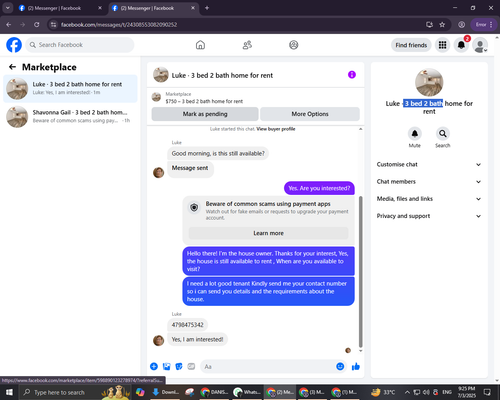500x400 pixels.
Task: Attach a photo using the image icon
Action: 166,367
